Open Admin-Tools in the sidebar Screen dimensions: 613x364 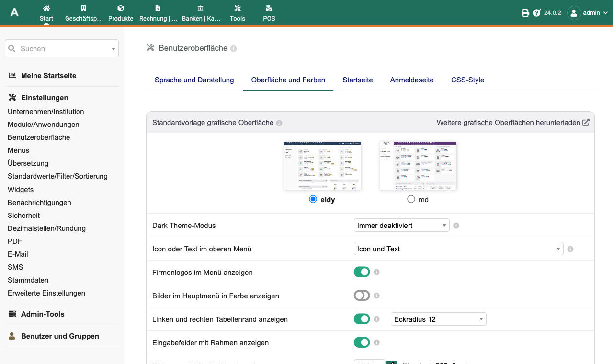coord(43,314)
